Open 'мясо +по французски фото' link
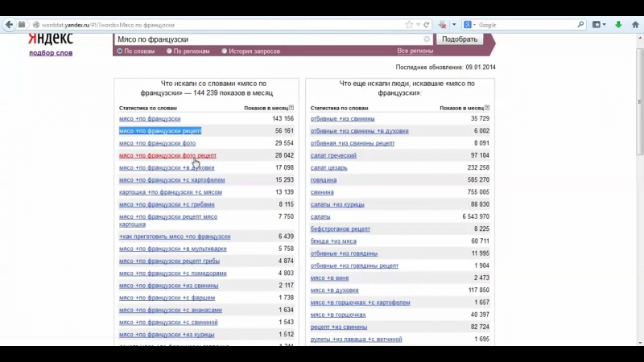The width and height of the screenshot is (644, 362). point(157,143)
